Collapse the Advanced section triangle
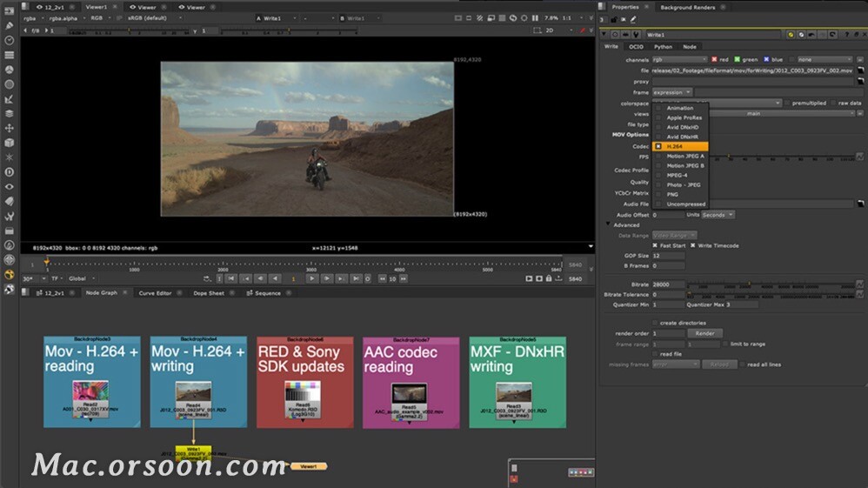The width and height of the screenshot is (868, 488). [x=608, y=224]
